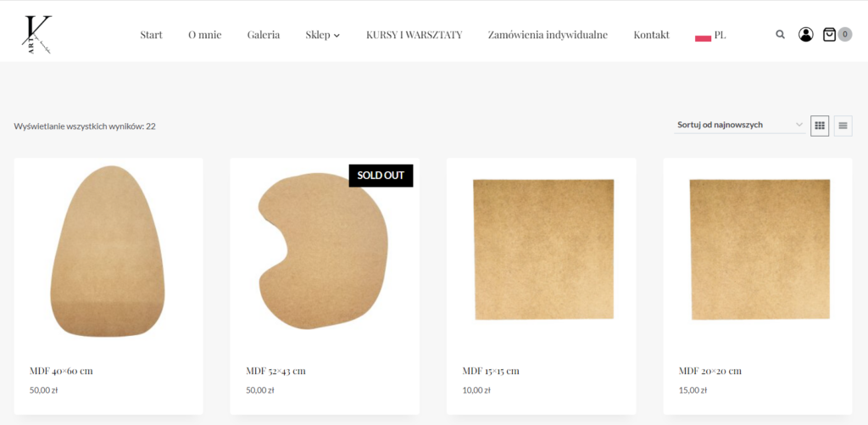Open the Sortuj od najnowszych dropdown
The height and width of the screenshot is (425, 868).
739,125
